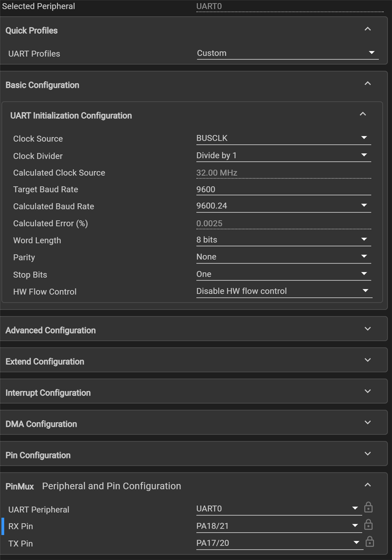Click the Target Baud Rate input field
This screenshot has width=392, height=560.
pos(283,189)
